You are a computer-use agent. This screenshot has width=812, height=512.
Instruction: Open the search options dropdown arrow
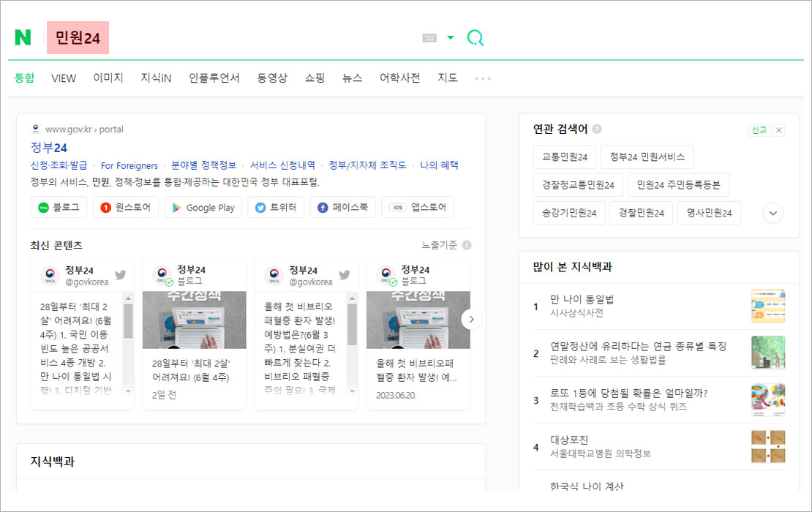click(451, 37)
